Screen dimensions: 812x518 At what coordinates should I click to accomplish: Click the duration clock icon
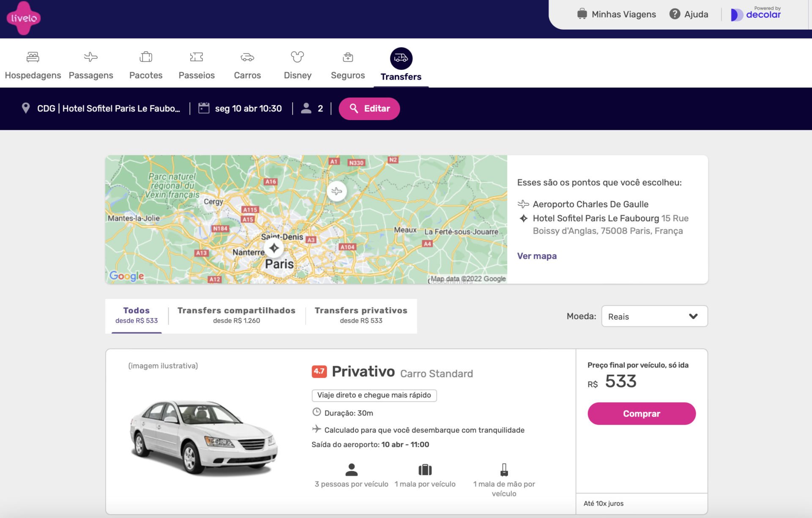[x=316, y=412]
